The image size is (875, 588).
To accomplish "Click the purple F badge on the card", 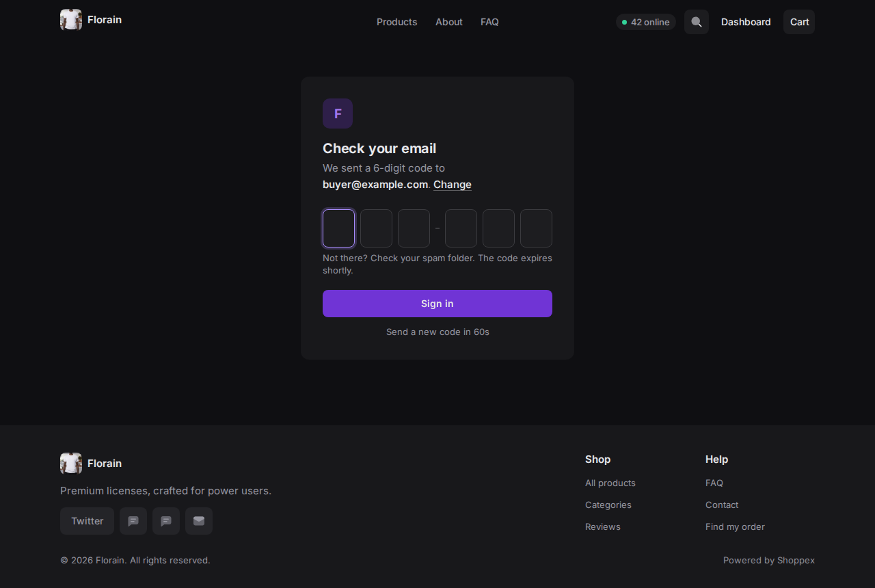I will pos(338,113).
